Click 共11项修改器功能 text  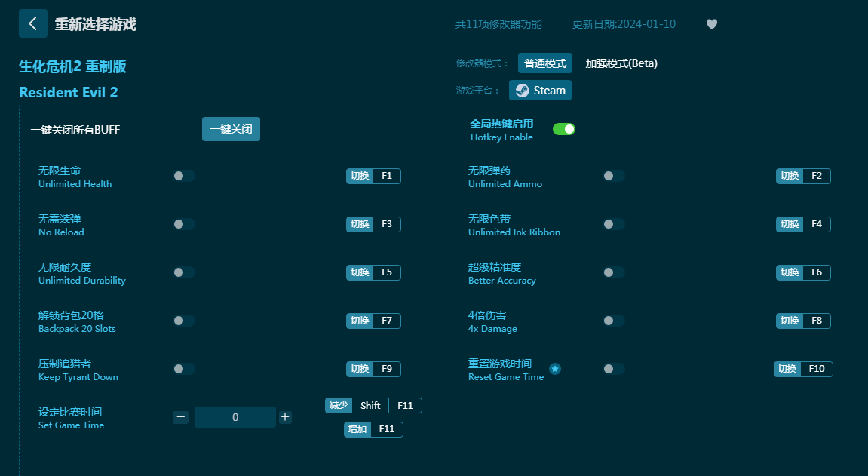point(498,24)
